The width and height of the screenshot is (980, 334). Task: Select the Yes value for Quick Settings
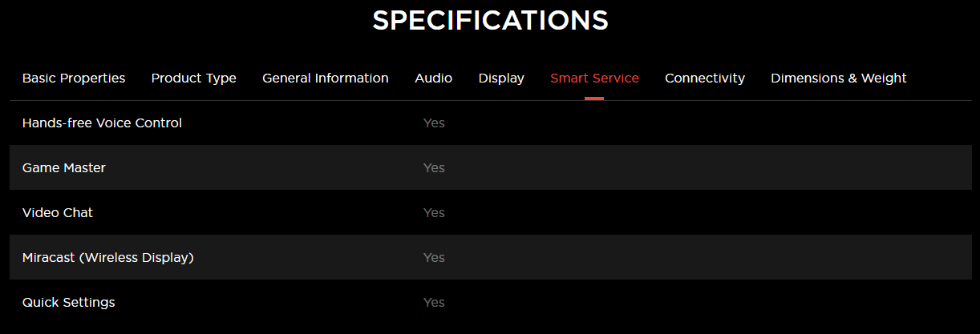(x=434, y=303)
